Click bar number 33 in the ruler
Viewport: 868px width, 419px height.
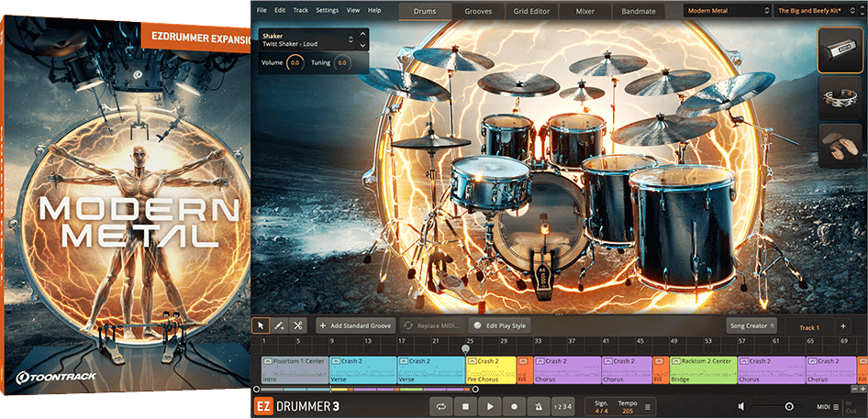538,341
